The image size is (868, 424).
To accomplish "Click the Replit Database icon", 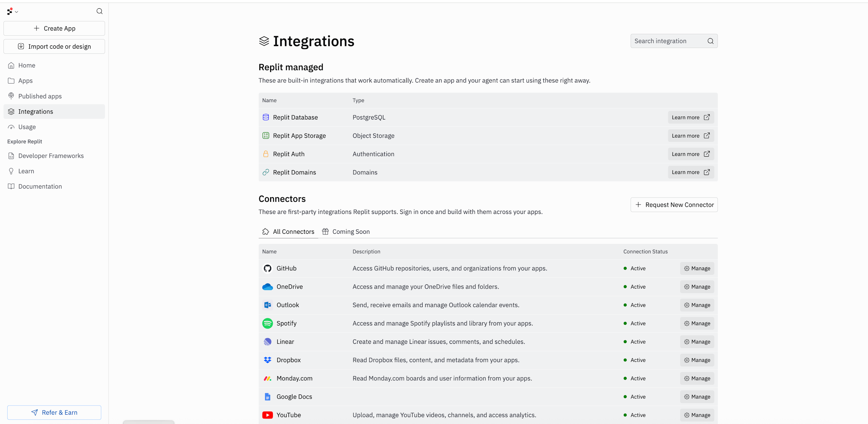I will click(266, 117).
